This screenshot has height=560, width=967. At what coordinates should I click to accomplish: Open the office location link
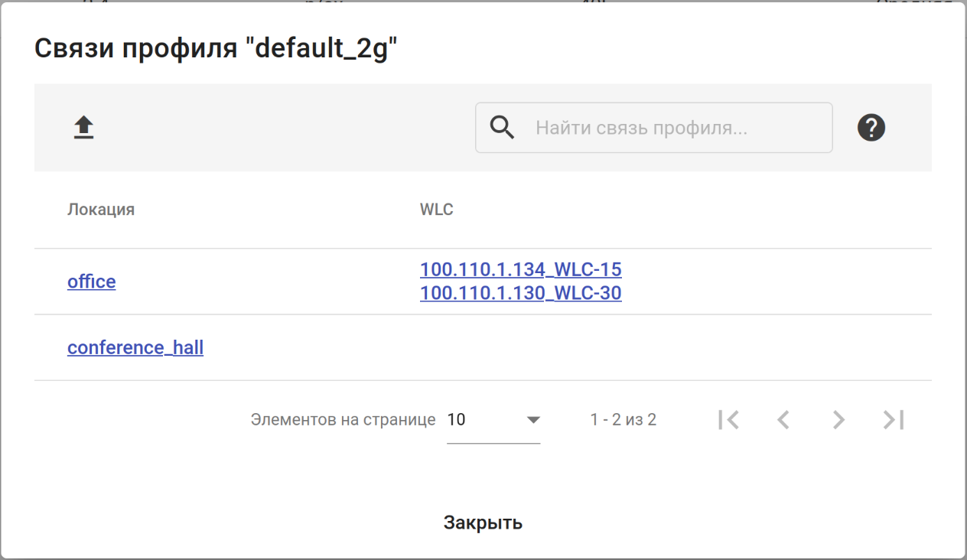click(x=92, y=282)
